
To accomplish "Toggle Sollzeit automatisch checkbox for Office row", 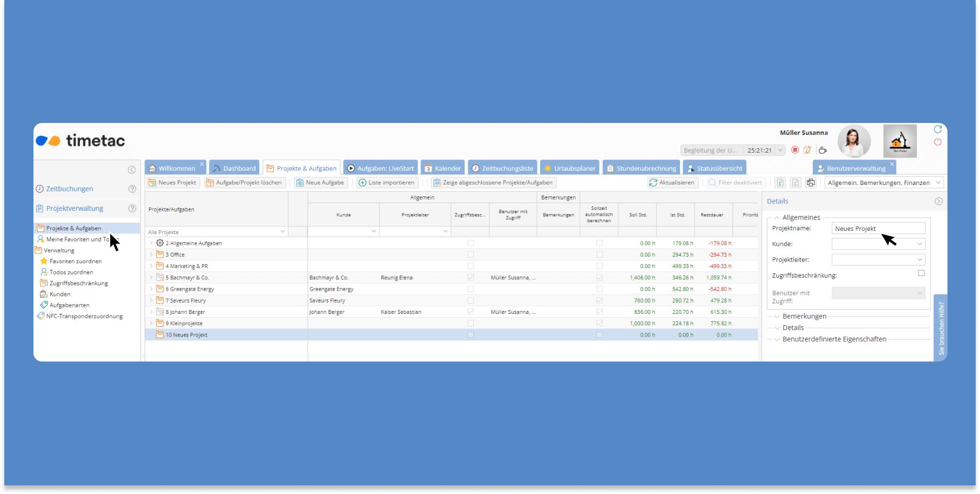I will [599, 255].
